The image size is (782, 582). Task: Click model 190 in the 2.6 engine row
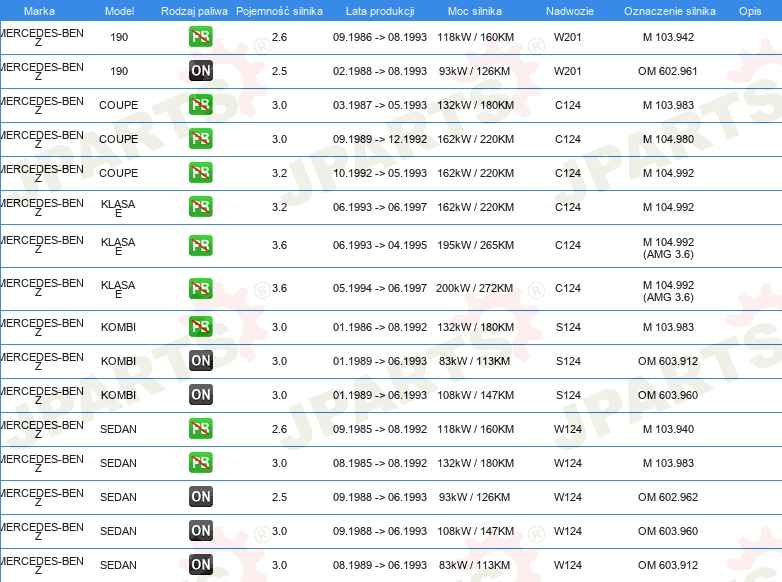click(x=119, y=37)
